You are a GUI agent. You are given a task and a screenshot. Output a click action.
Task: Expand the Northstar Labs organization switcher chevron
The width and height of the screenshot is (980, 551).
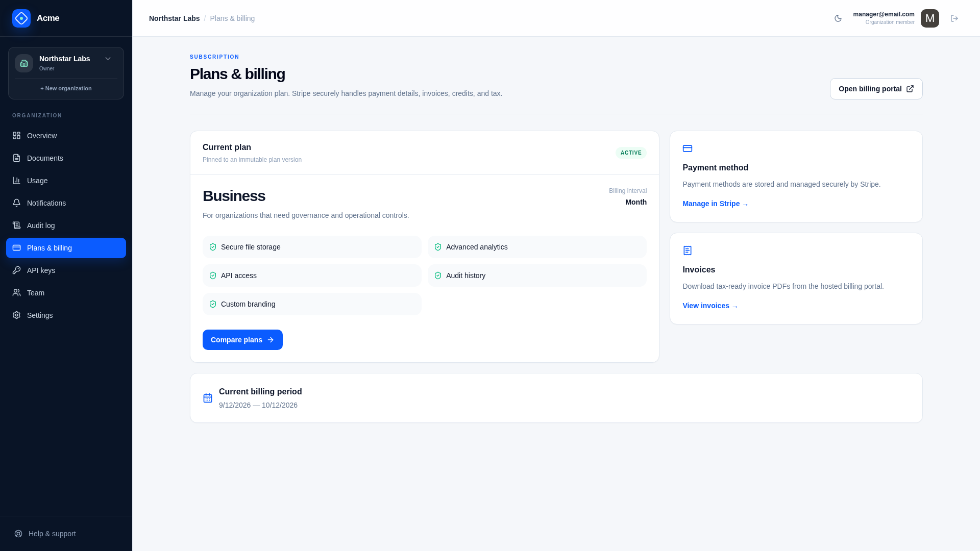[x=108, y=59]
